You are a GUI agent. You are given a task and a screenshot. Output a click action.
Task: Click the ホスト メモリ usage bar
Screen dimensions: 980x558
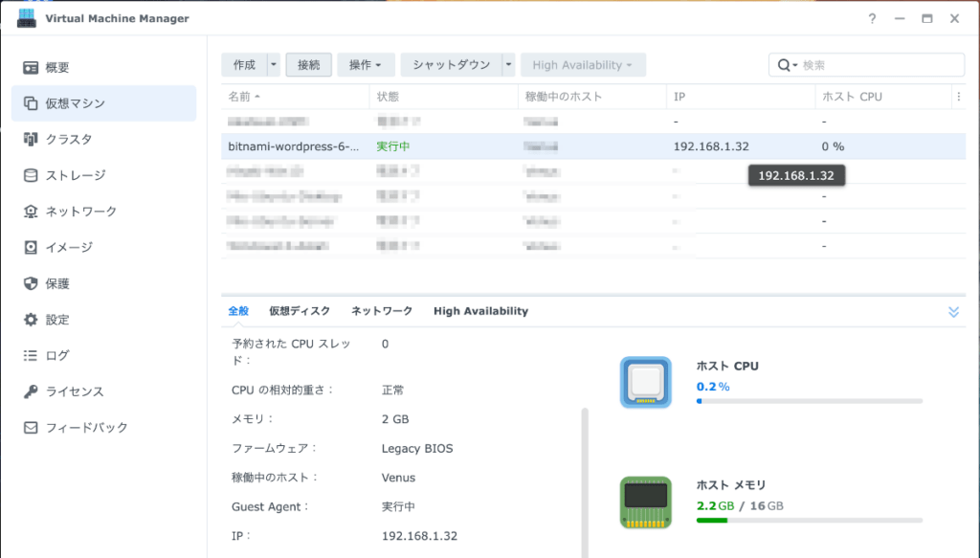click(x=810, y=520)
